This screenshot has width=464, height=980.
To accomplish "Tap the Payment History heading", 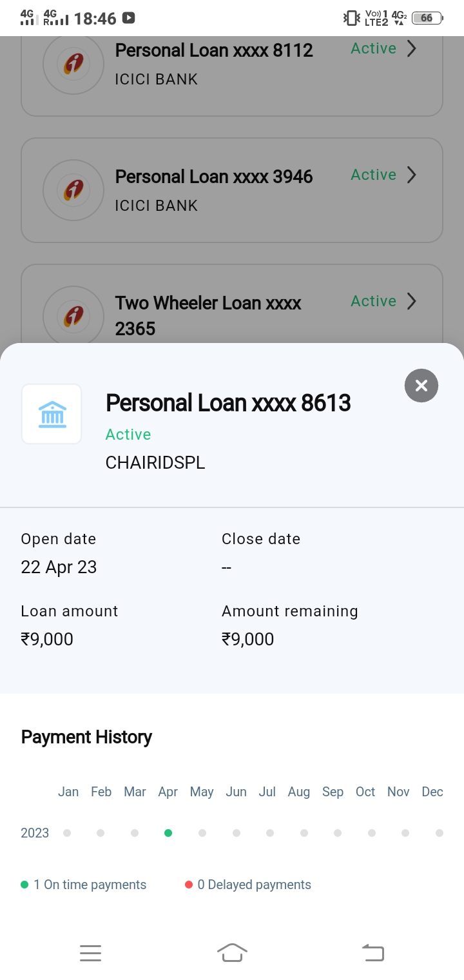I will 86,737.
